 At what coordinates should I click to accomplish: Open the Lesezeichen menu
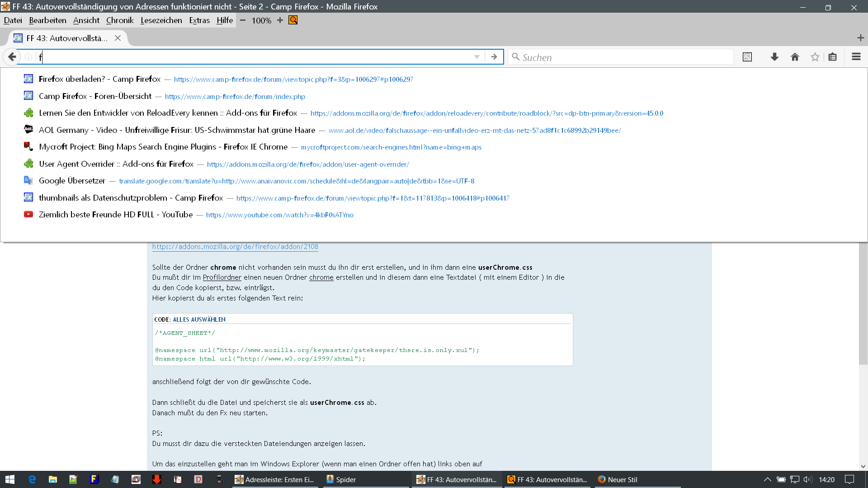pyautogui.click(x=161, y=20)
